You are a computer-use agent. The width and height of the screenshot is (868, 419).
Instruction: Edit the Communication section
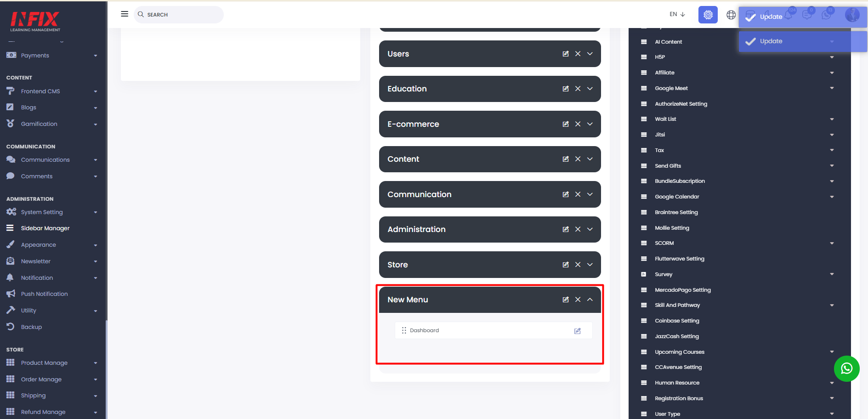coord(566,194)
